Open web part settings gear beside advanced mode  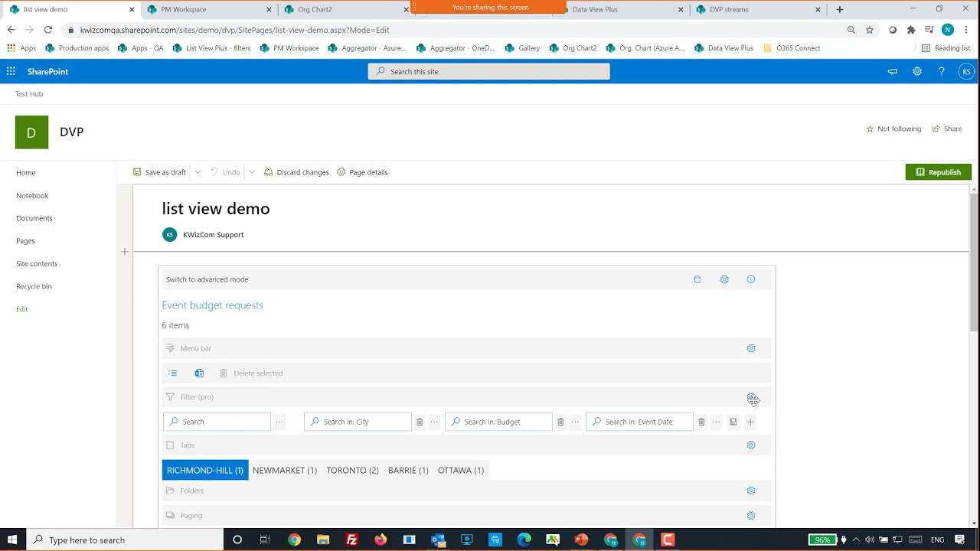point(724,279)
